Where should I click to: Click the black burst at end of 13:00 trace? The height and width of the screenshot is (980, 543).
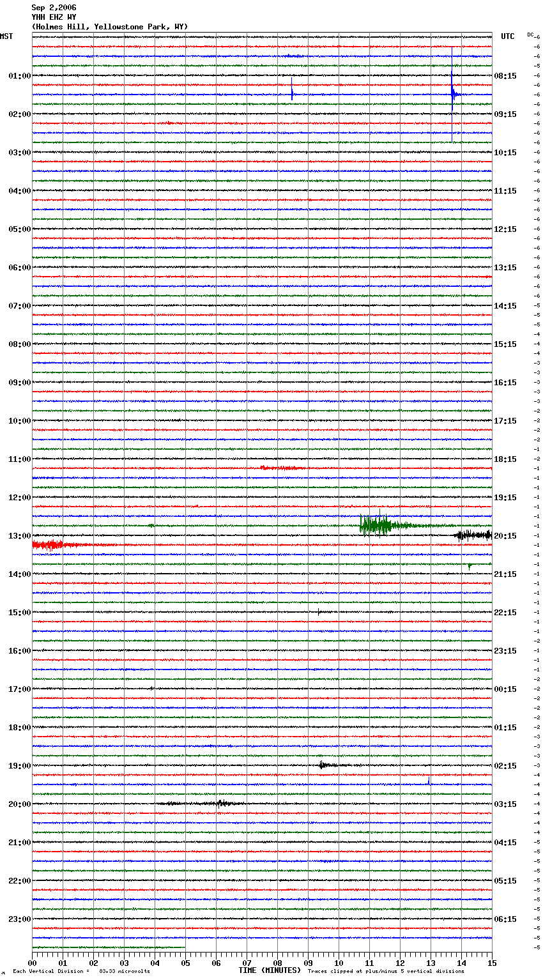(x=473, y=535)
